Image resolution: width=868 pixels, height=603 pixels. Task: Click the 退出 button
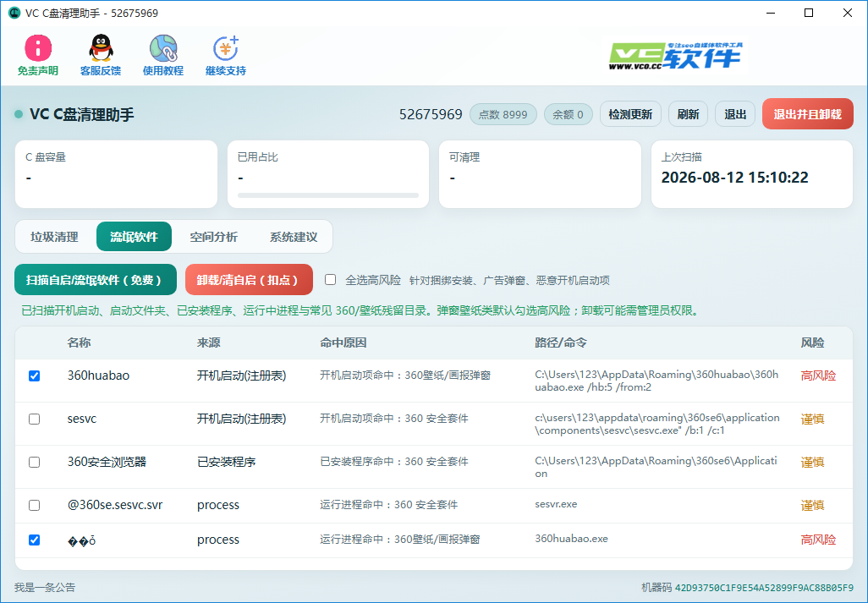(735, 114)
